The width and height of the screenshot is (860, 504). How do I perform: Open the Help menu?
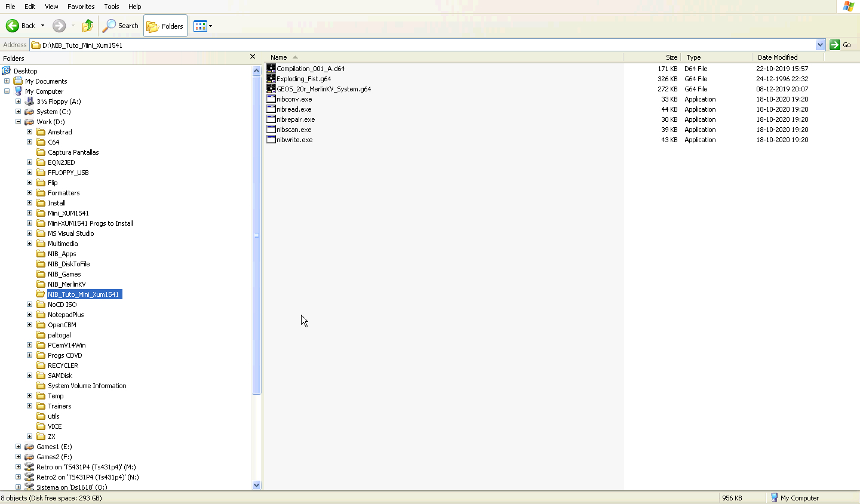click(135, 7)
